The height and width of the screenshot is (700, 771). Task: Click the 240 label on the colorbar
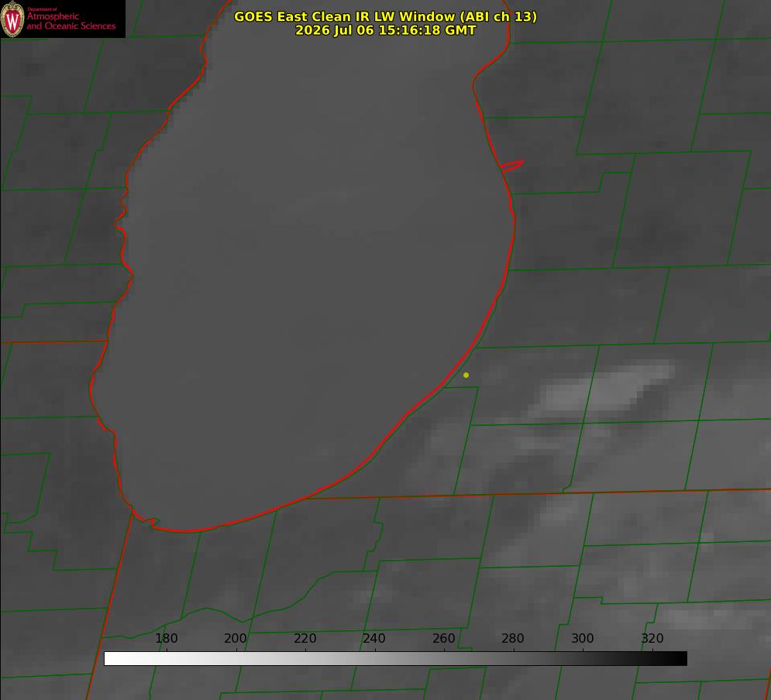pyautogui.click(x=374, y=638)
